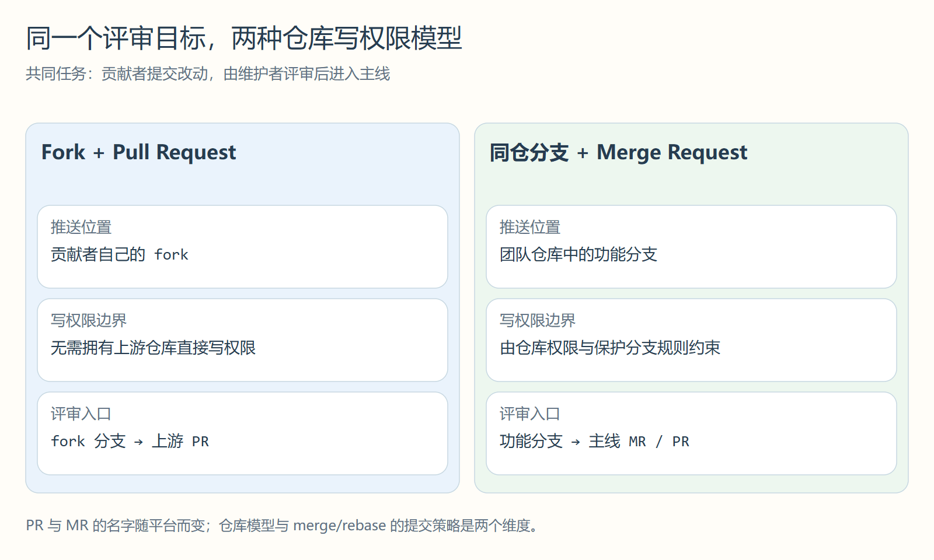
Task: Click the 写权限边界 label in Merge Request panel
Action: [x=538, y=320]
